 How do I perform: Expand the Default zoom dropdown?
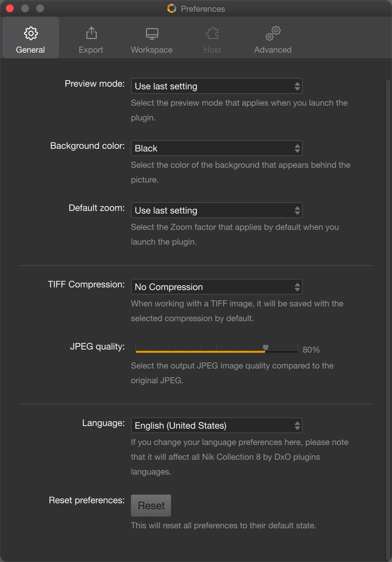pyautogui.click(x=216, y=211)
